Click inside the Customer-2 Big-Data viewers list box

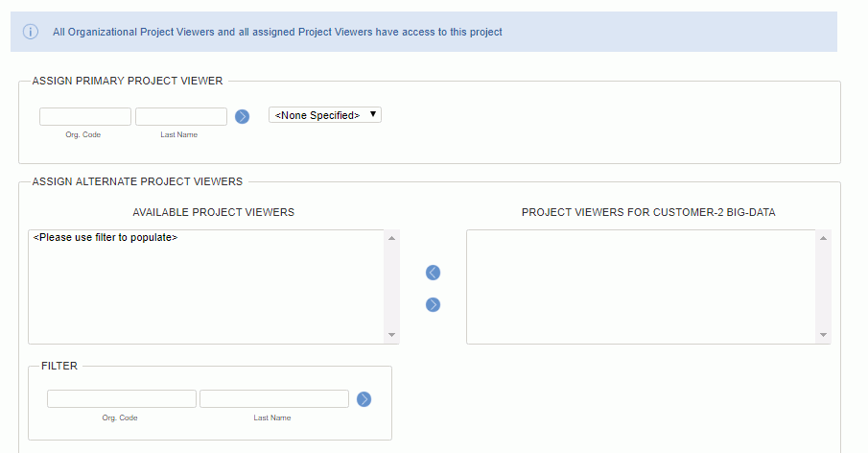pos(641,286)
